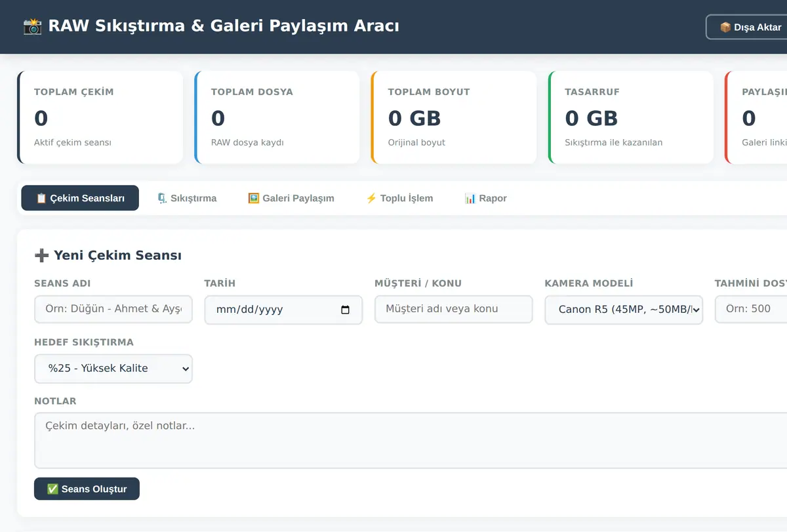Click the camera icon in the header

click(33, 26)
